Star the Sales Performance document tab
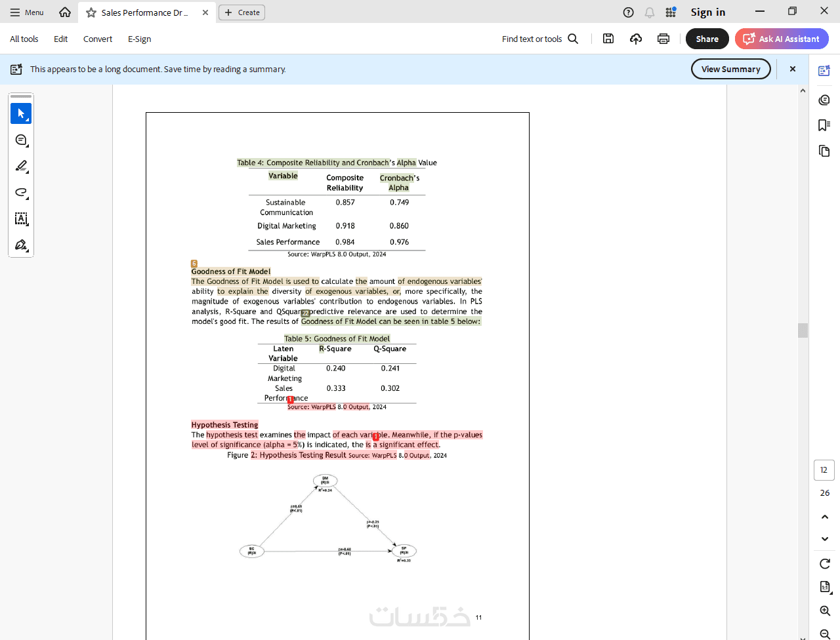Screen dimensions: 840x640 pyautogui.click(x=91, y=12)
